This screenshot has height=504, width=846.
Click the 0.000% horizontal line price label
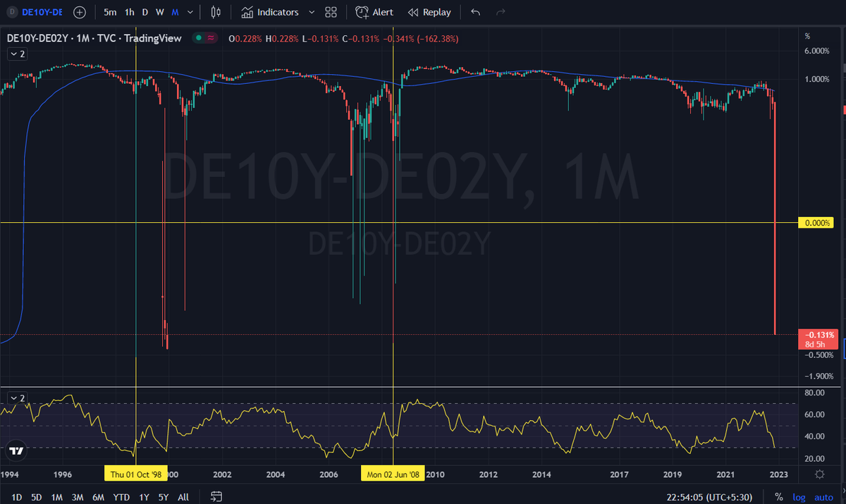[816, 223]
